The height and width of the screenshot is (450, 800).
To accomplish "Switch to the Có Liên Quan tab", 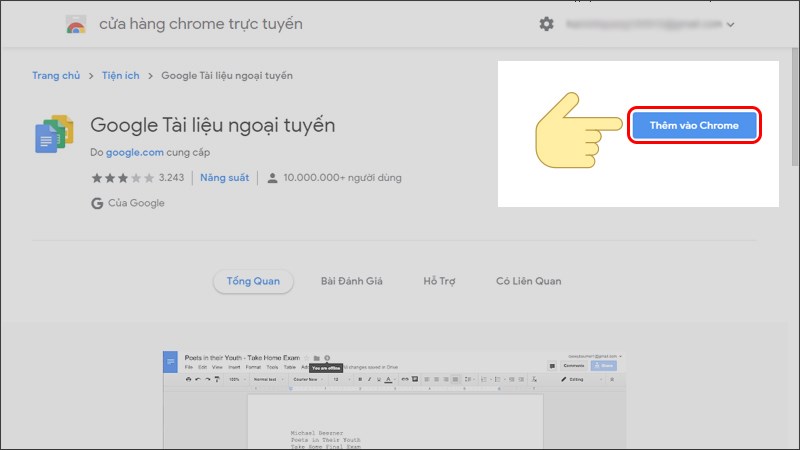I will 529,281.
